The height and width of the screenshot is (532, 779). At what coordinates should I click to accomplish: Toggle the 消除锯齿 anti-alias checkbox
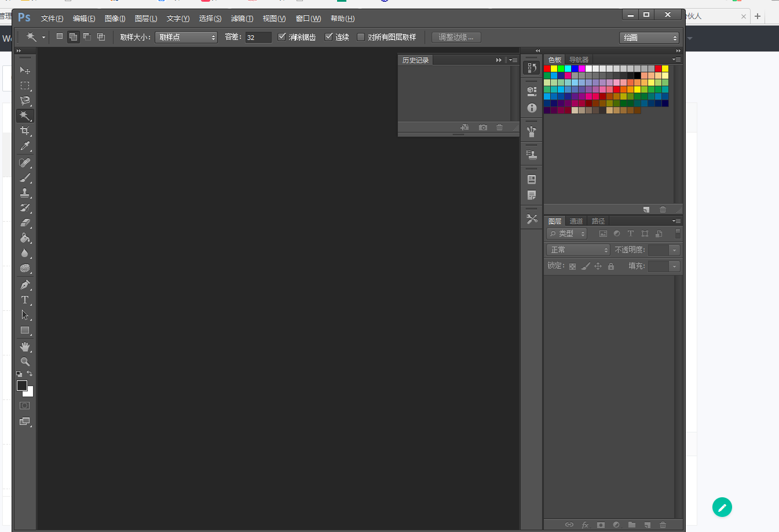(282, 37)
